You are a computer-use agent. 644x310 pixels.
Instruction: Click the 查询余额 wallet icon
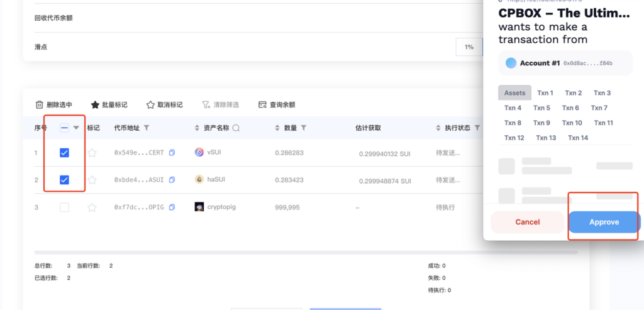(262, 105)
